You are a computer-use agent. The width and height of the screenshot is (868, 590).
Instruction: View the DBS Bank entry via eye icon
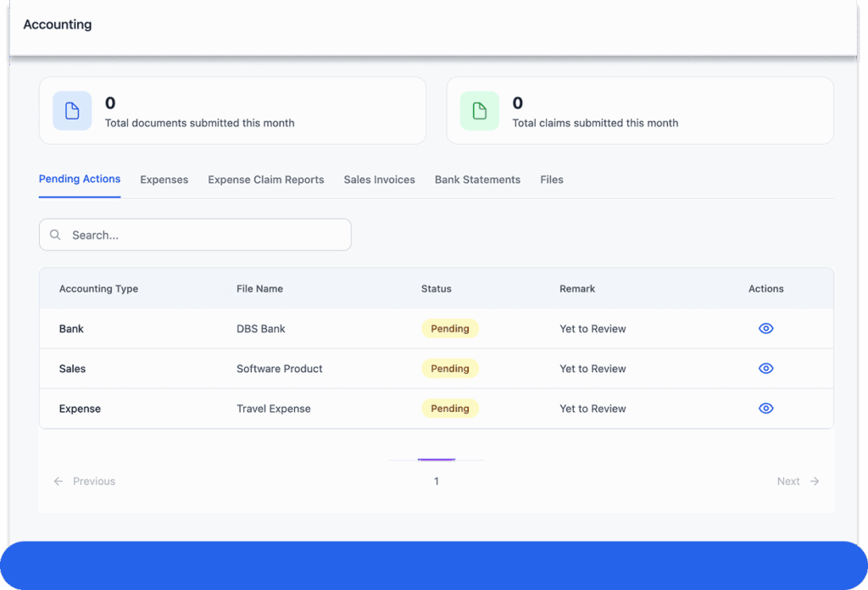pyautogui.click(x=765, y=328)
